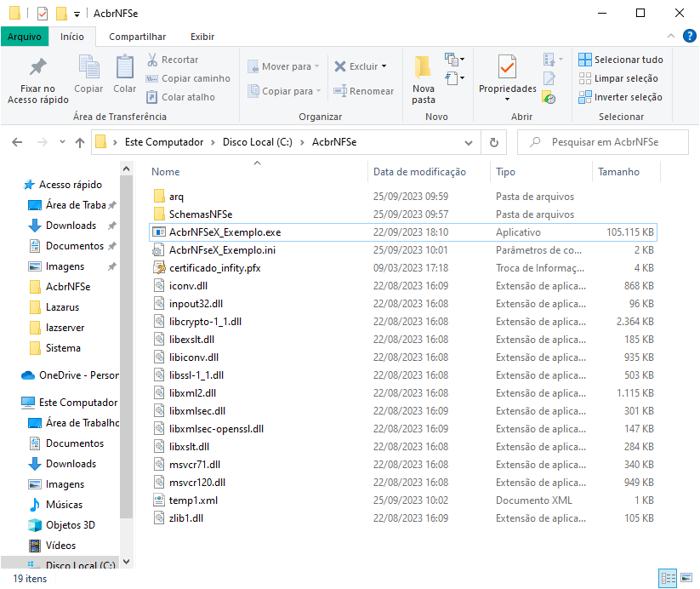
Task: Switch to details view icon in status bar
Action: click(x=668, y=578)
